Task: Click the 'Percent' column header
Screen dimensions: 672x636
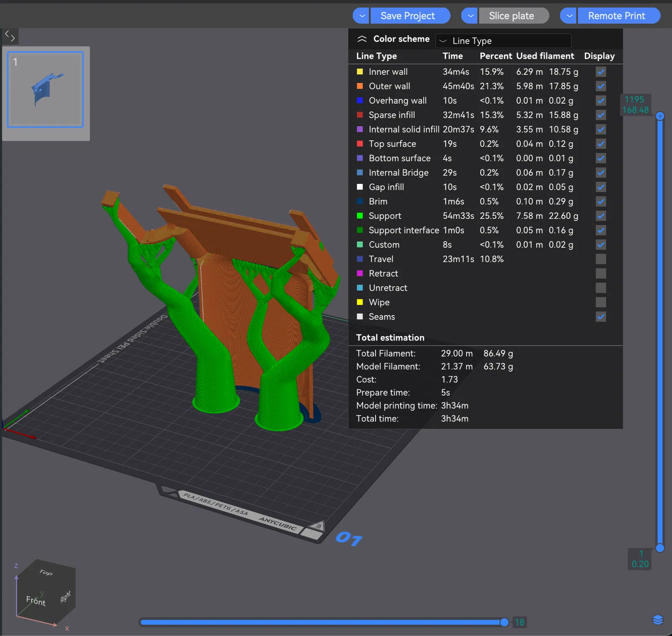Action: pos(496,56)
